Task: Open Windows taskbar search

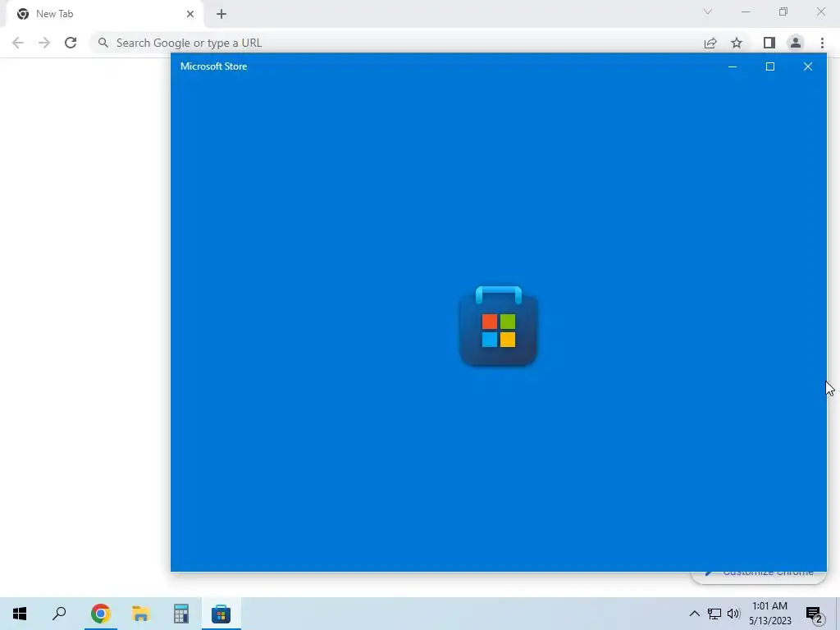Action: pyautogui.click(x=59, y=614)
